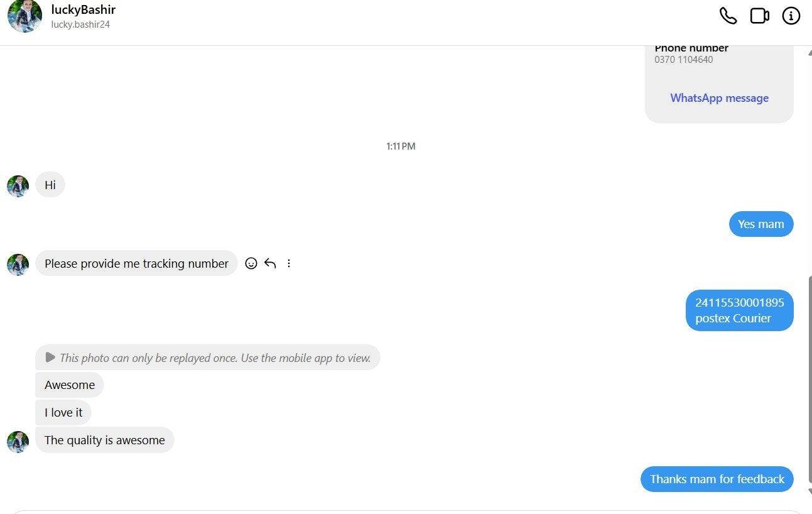The image size is (812, 514).
Task: Reply to the tracking number request message
Action: coord(270,263)
